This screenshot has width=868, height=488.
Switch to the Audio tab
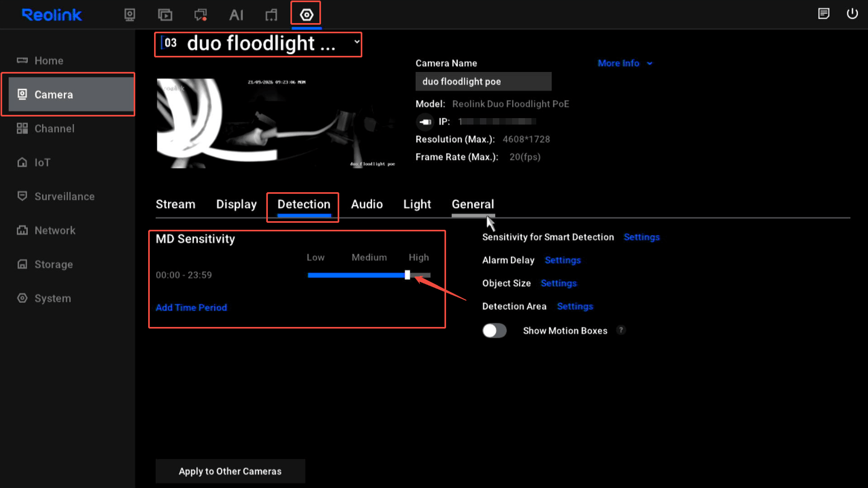point(367,205)
